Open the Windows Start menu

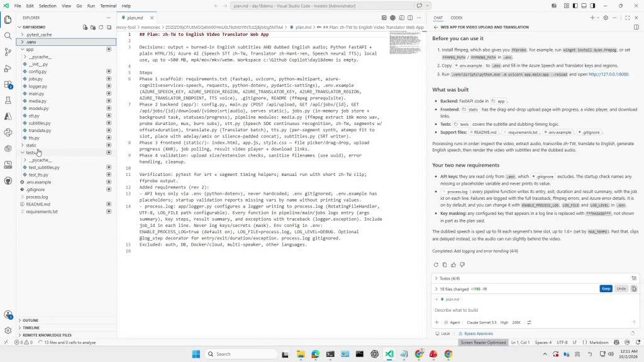(196, 354)
